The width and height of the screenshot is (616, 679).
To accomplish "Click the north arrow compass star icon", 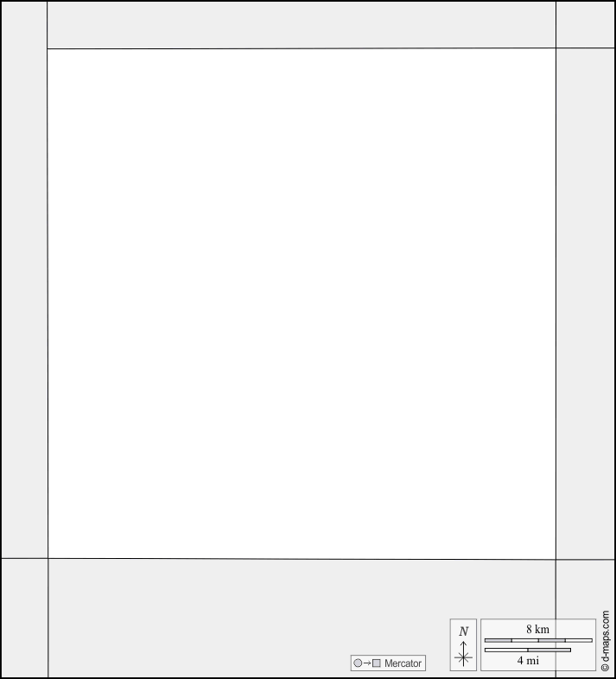I will click(x=464, y=657).
